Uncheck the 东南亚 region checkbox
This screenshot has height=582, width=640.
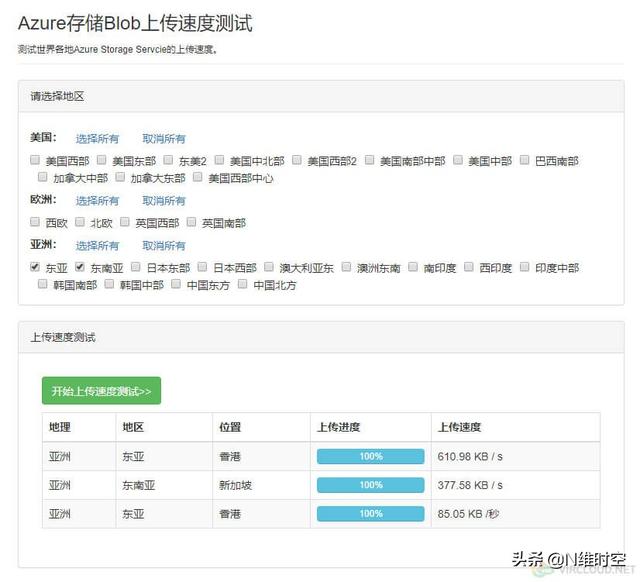click(80, 267)
